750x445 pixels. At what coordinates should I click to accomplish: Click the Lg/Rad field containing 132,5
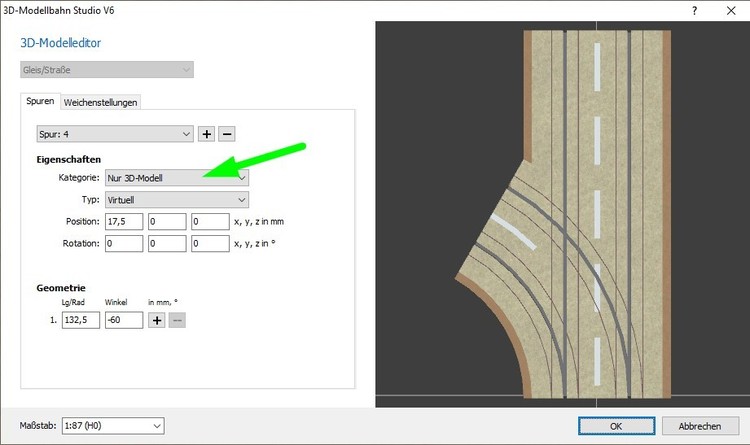(x=81, y=320)
